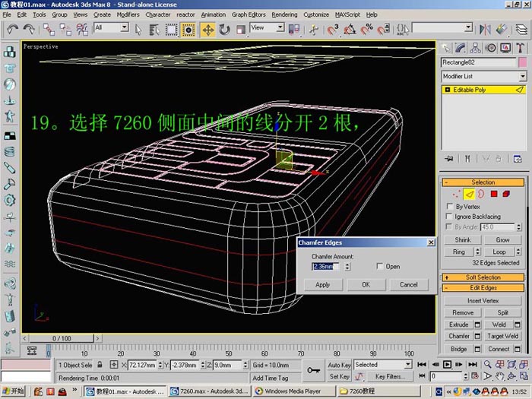Toggle Auto Key animation mode
The width and height of the screenshot is (532, 399).
pos(339,365)
